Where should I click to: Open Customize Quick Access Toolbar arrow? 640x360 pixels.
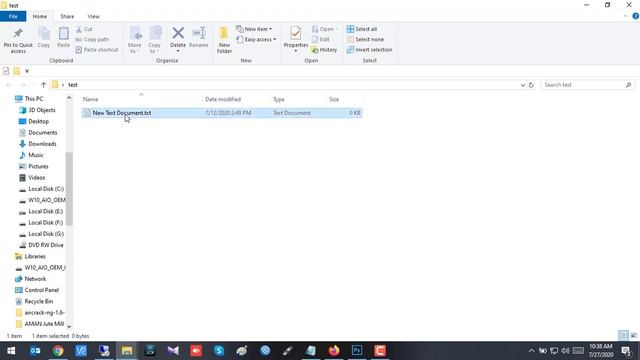pos(27,71)
